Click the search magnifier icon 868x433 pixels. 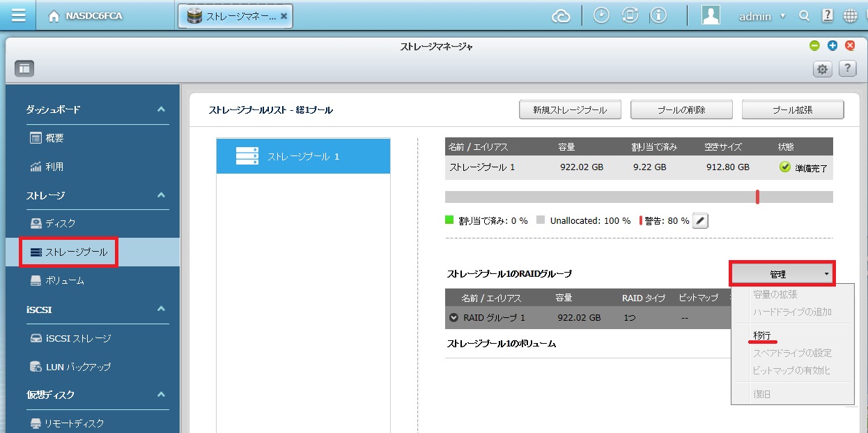coord(804,16)
